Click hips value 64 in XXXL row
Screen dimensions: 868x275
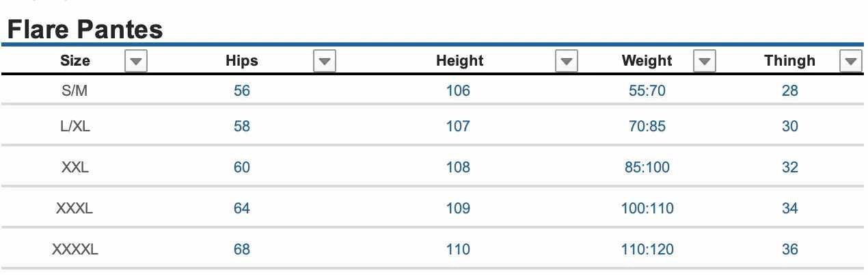pyautogui.click(x=242, y=208)
